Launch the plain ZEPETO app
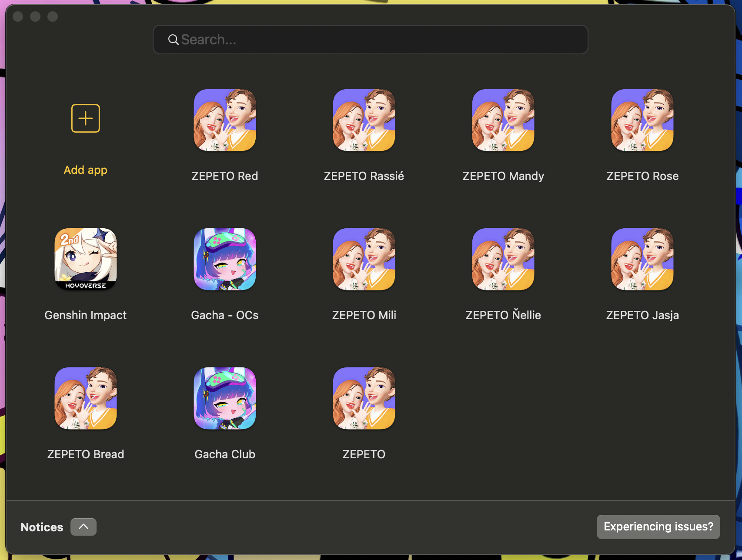 (x=364, y=398)
